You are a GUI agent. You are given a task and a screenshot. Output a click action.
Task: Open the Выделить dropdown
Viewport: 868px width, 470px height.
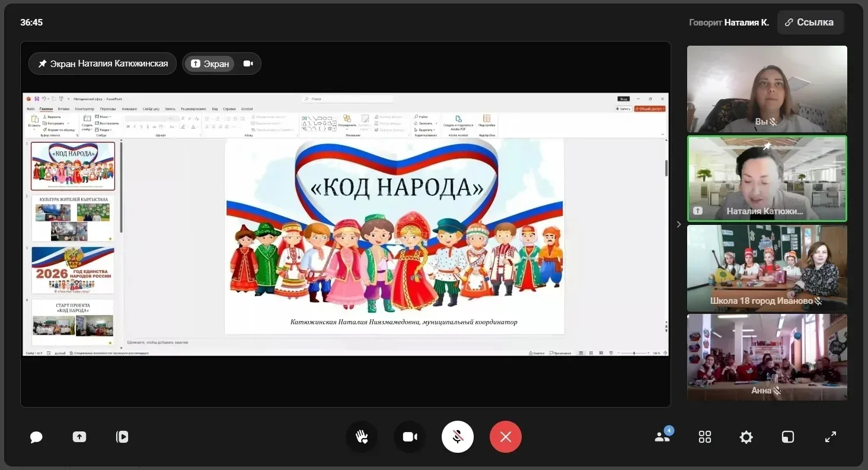pyautogui.click(x=425, y=129)
